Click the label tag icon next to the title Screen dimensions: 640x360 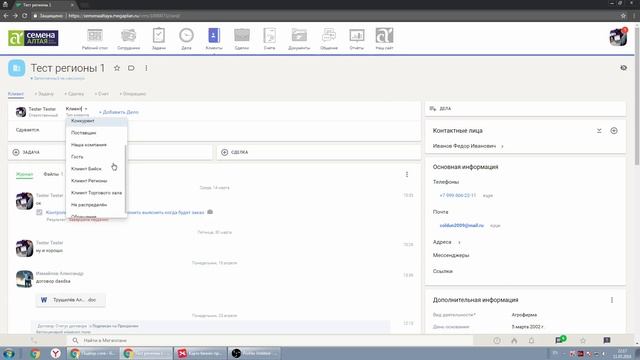point(131,68)
